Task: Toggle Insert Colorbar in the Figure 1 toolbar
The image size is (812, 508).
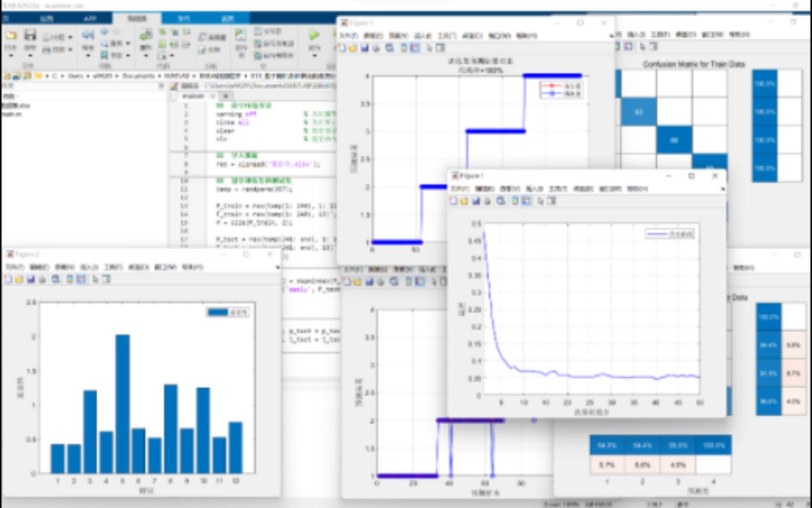Action: click(515, 201)
